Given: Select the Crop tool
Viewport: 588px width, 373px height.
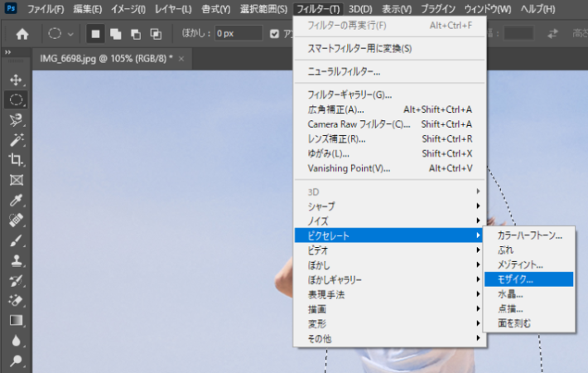Looking at the screenshot, I should 16,160.
